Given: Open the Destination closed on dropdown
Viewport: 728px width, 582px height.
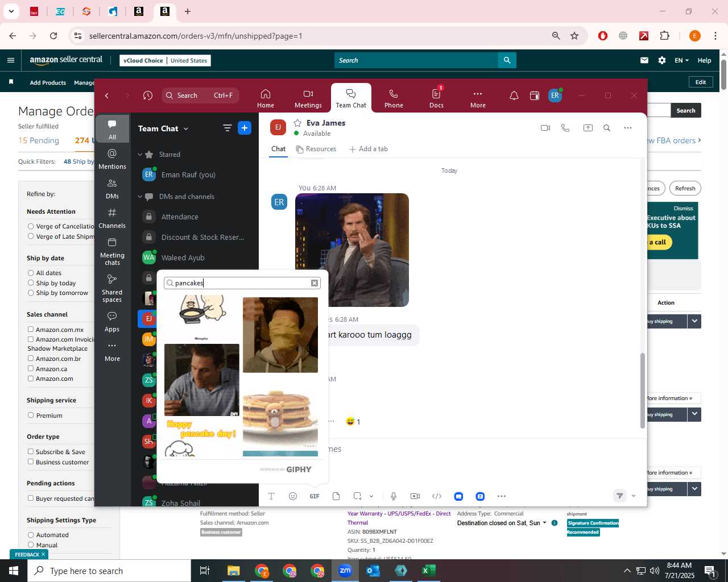Looking at the screenshot, I should click(502, 523).
